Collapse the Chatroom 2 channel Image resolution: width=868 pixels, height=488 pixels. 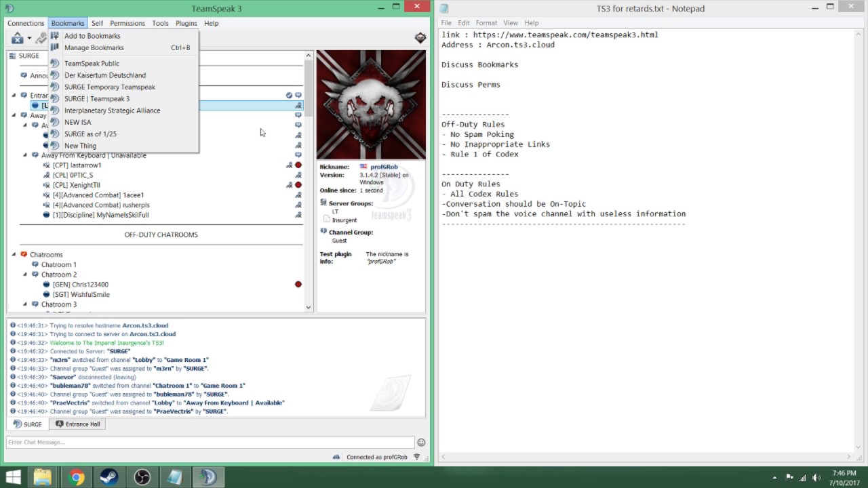pyautogui.click(x=25, y=274)
